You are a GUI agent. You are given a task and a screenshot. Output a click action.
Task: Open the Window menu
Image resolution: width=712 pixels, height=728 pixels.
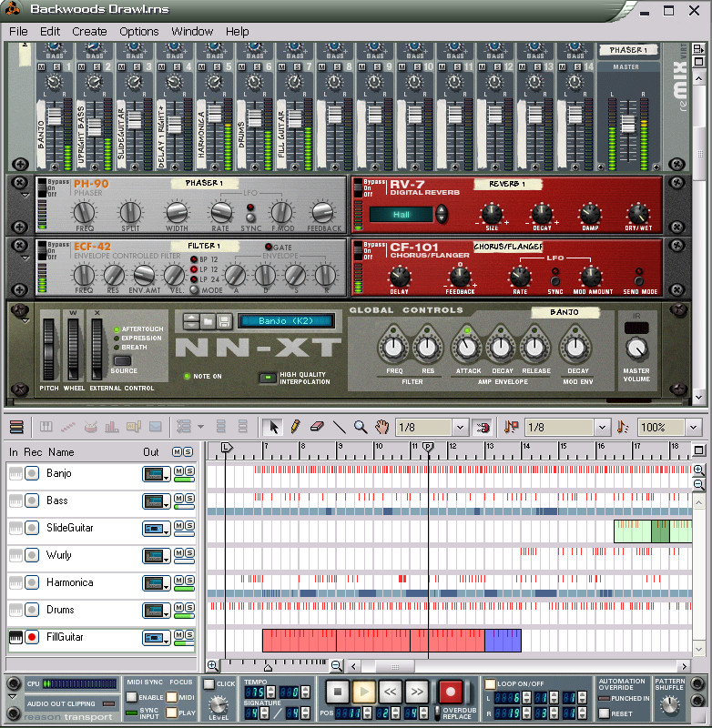(x=192, y=32)
